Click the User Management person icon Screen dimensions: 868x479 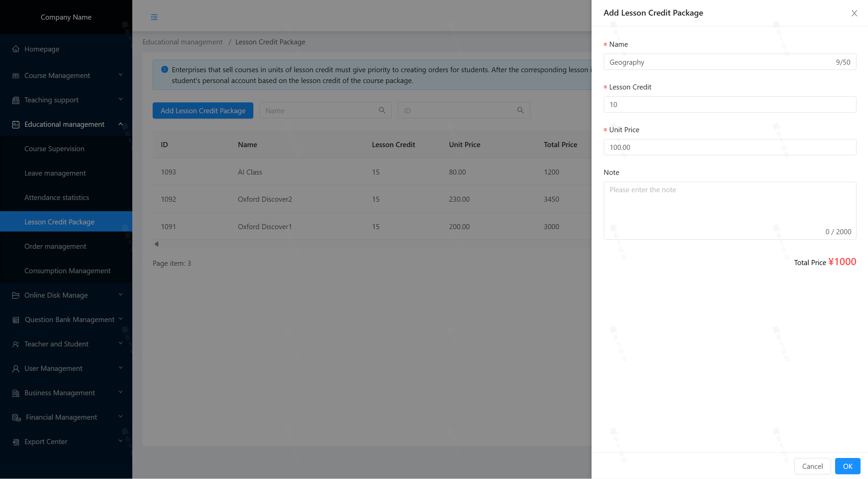pos(16,368)
